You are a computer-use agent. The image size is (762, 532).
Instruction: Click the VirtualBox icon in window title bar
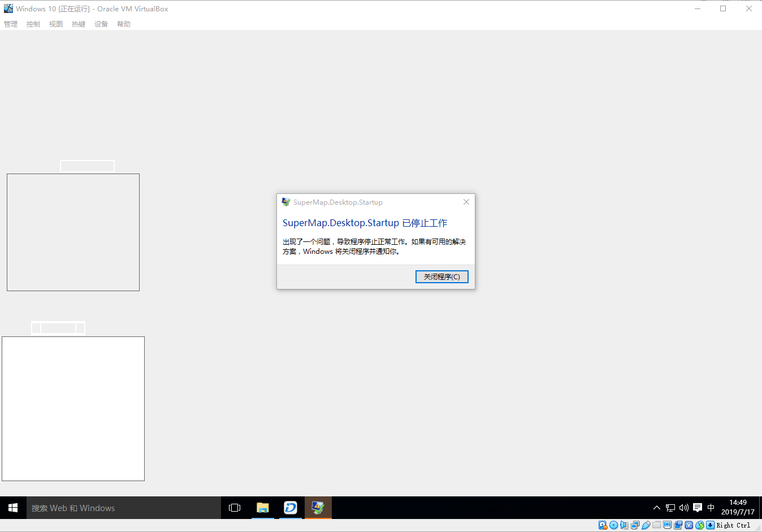click(8, 8)
